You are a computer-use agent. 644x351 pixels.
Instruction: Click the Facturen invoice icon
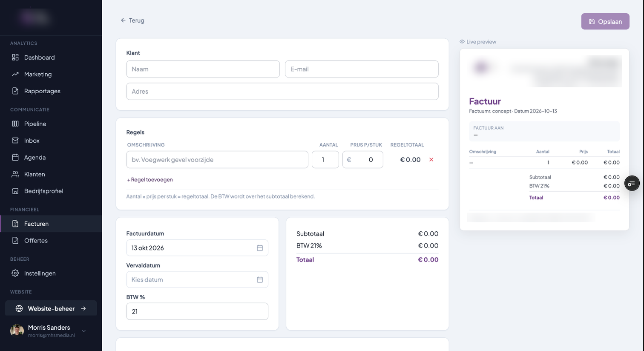coord(15,224)
